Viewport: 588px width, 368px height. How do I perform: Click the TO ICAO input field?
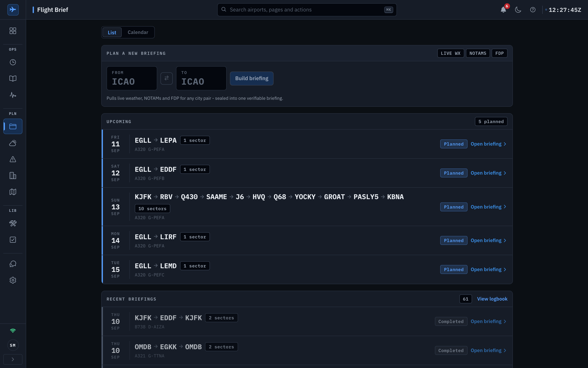click(201, 78)
